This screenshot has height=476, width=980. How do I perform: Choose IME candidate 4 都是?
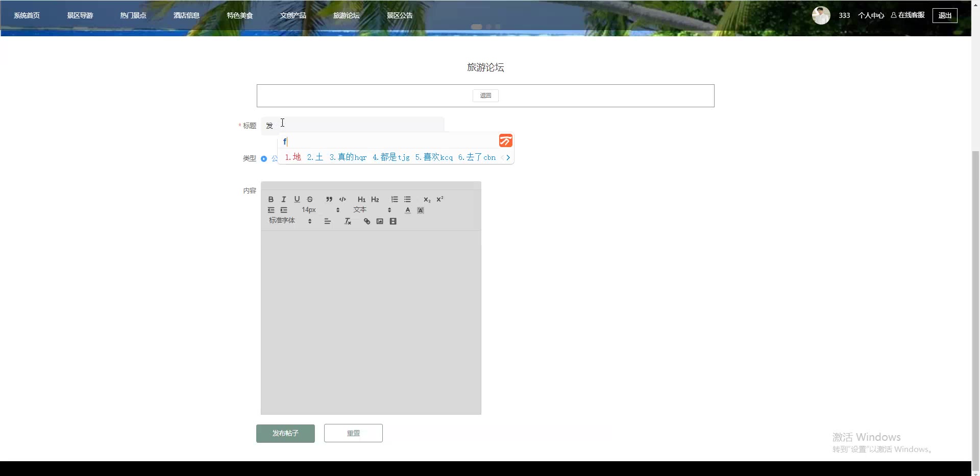click(391, 157)
